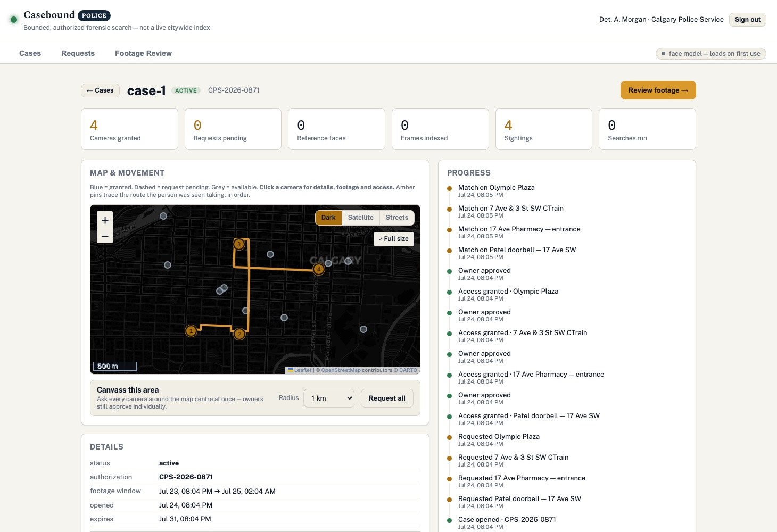
Task: Click the POLICE badge next to Casebound
Action: pyautogui.click(x=94, y=15)
